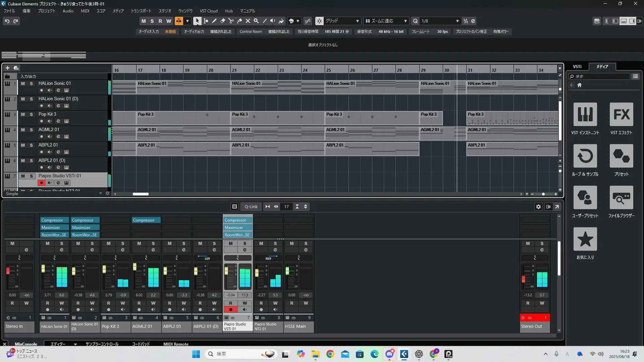Mute the Pop Kit 3 track
This screenshot has height=362, width=644.
(x=23, y=114)
